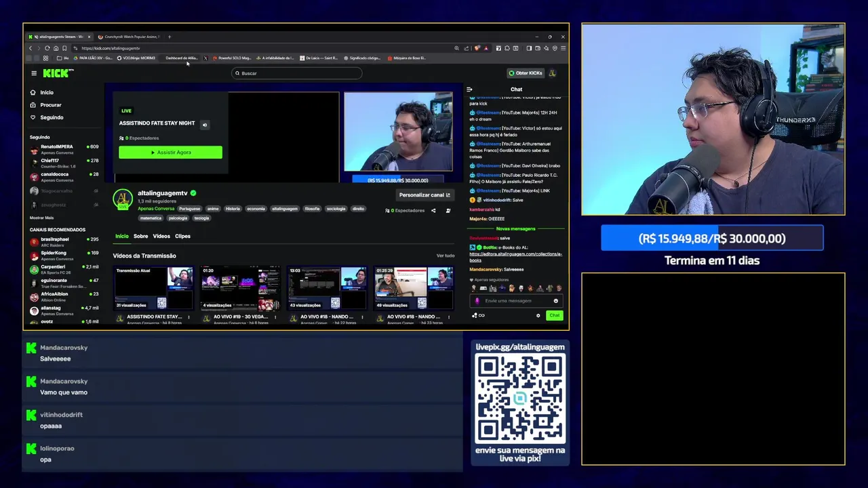Mute stream preview via speaker icon
Viewport: 868px width, 488px height.
(x=205, y=125)
